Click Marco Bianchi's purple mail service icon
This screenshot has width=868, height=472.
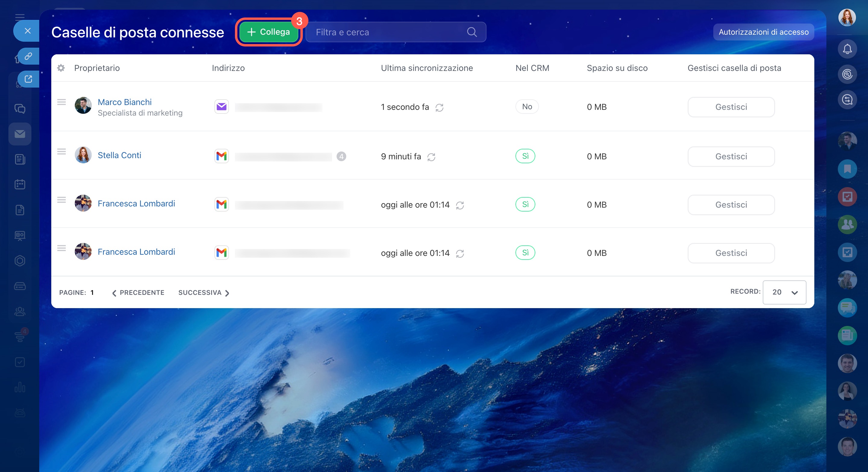(221, 107)
